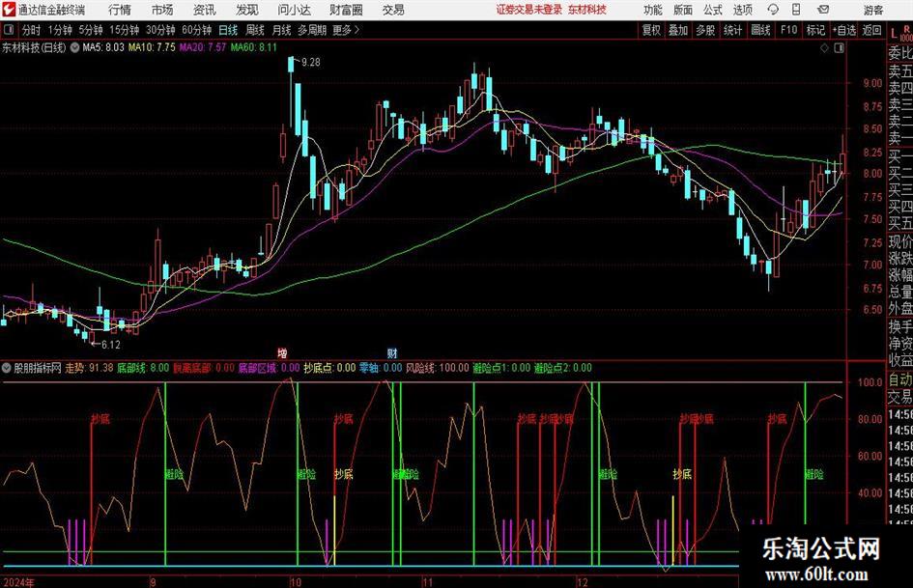This screenshot has width=913, height=588.
Task: Switch to the 周线 weekly tab
Action: point(255,30)
